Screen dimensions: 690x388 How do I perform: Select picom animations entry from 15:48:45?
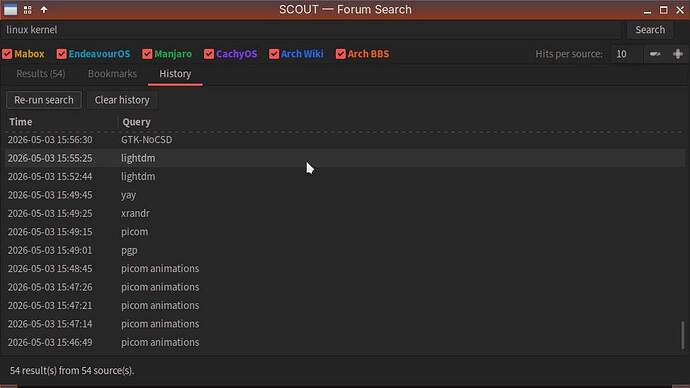[x=345, y=269]
